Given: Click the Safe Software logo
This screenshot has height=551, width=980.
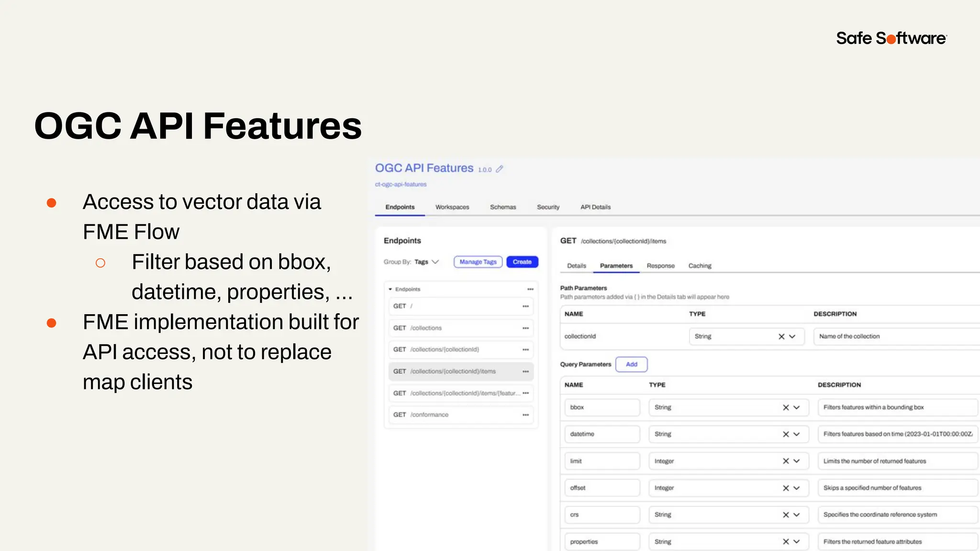Looking at the screenshot, I should tap(891, 38).
